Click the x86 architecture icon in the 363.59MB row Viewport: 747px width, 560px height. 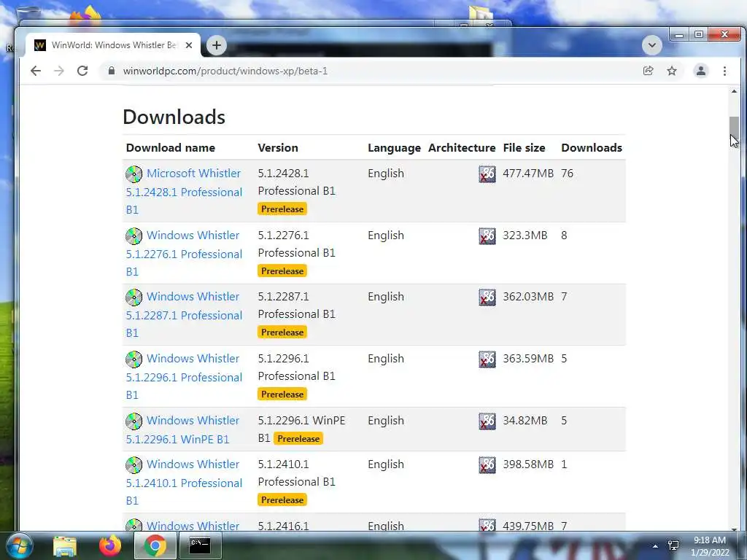pos(487,359)
